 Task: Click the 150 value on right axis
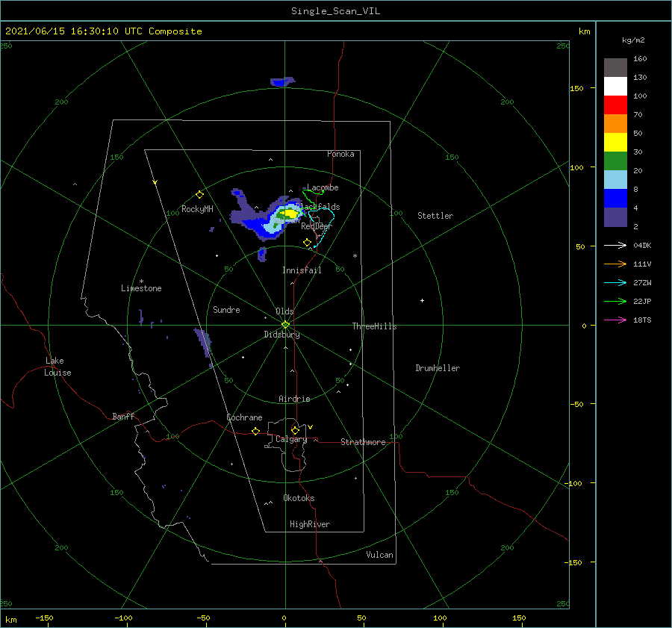pos(576,88)
